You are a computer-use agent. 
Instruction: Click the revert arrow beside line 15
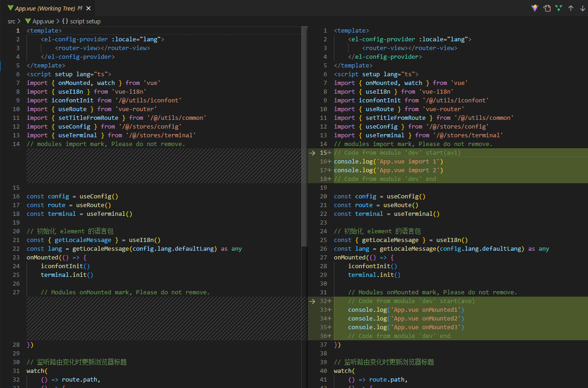312,153
